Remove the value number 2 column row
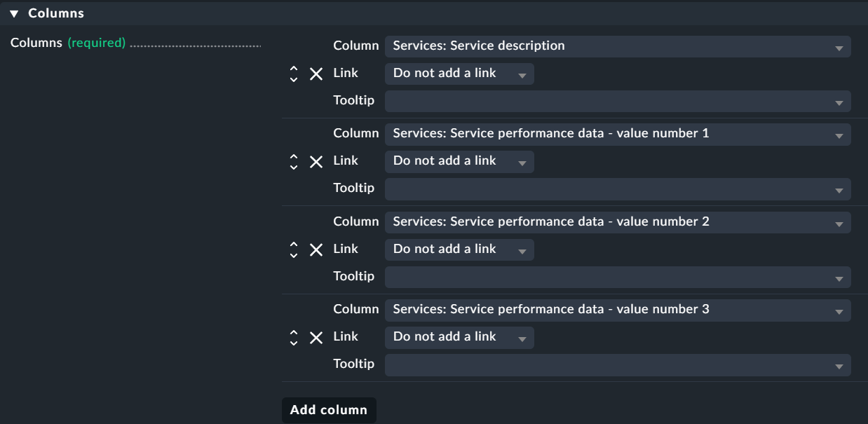 click(x=316, y=249)
